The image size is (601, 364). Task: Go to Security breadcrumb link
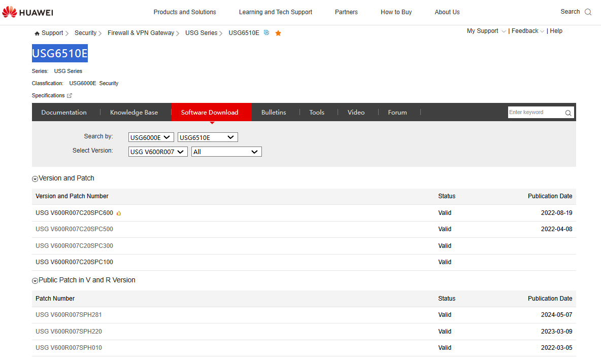click(85, 33)
